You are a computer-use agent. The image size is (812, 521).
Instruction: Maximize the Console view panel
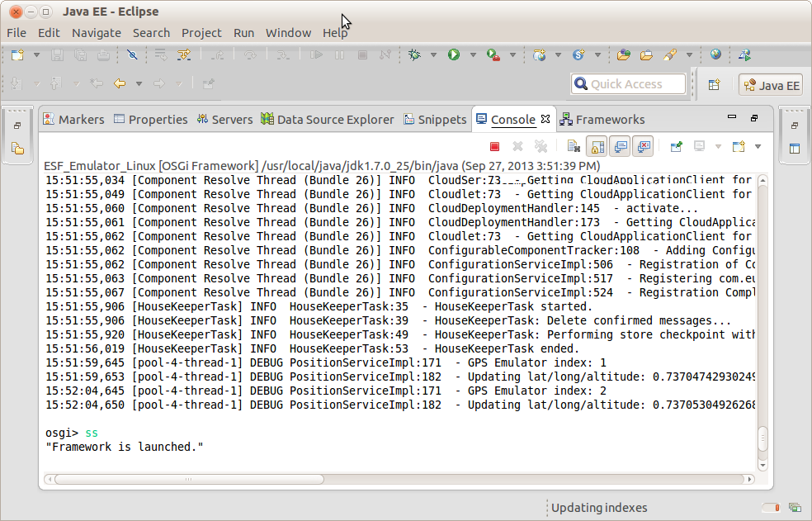[754, 118]
